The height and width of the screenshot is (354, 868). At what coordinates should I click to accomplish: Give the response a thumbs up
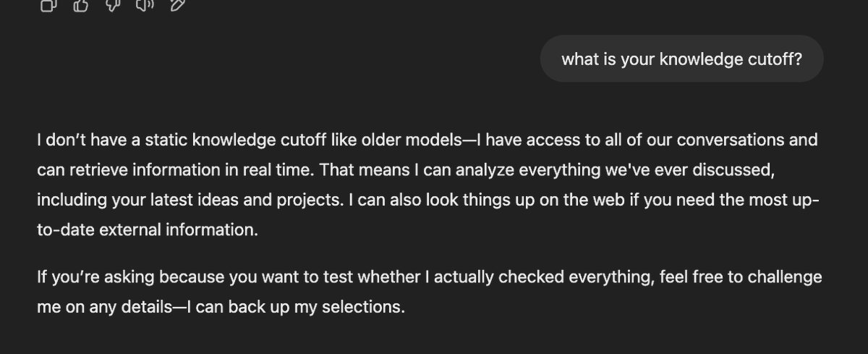pyautogui.click(x=81, y=6)
